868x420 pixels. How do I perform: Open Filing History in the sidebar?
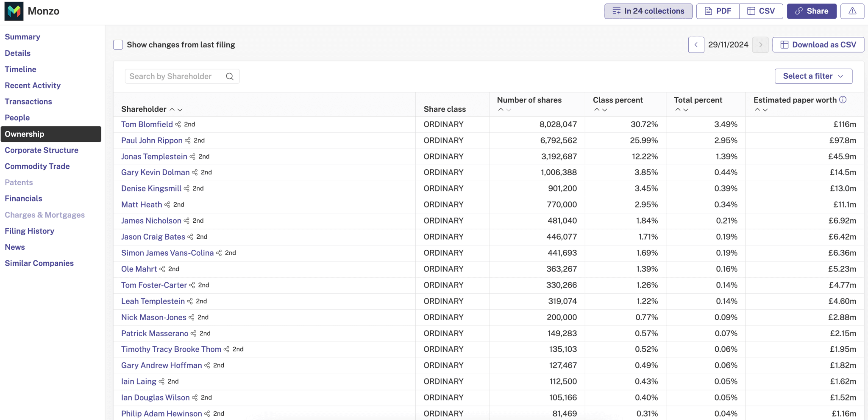30,231
